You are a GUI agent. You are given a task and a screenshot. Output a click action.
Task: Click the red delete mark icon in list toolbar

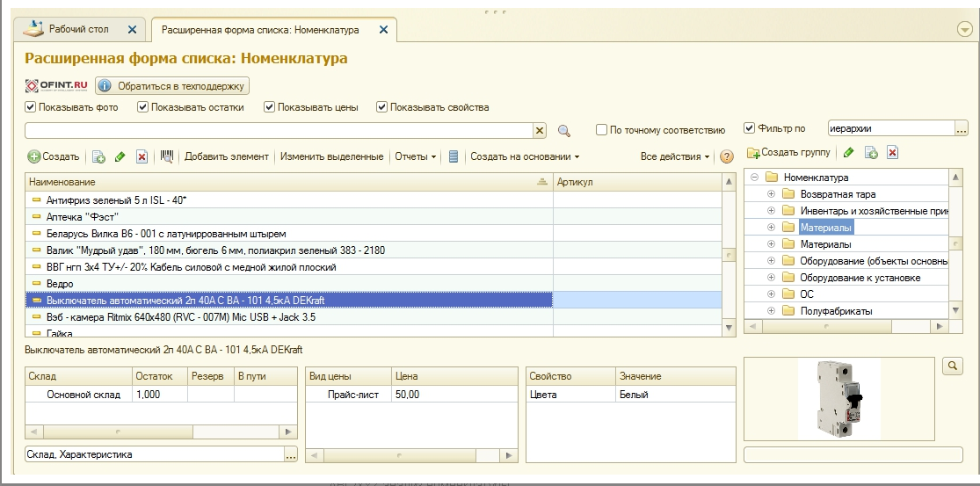pyautogui.click(x=142, y=156)
